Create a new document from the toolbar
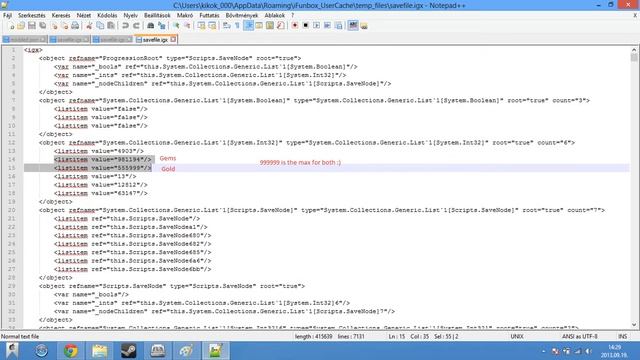 pyautogui.click(x=11, y=26)
